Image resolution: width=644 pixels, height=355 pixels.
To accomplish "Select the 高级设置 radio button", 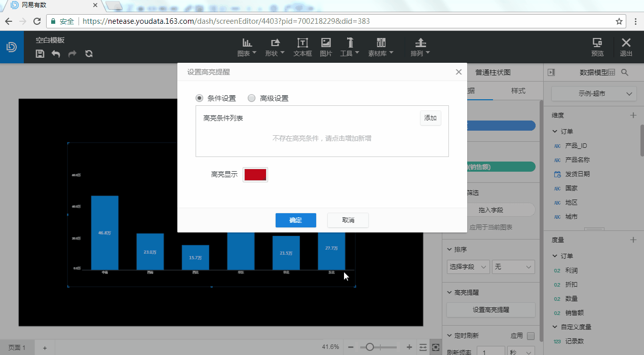I will coord(252,98).
